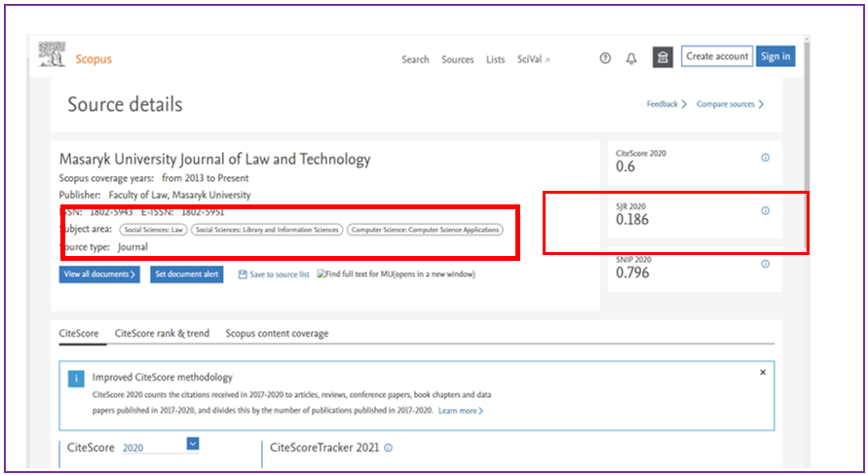Click the Sign in button

coord(775,56)
